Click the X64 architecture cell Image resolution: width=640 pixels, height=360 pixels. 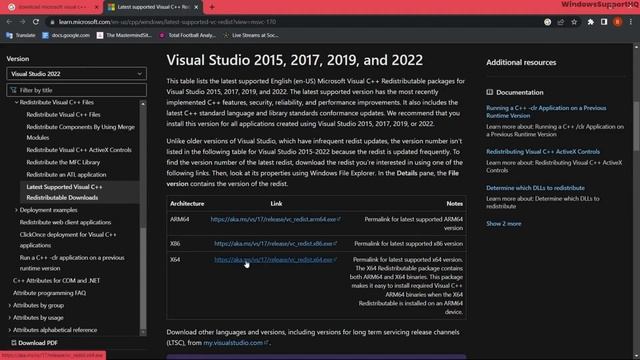click(175, 260)
